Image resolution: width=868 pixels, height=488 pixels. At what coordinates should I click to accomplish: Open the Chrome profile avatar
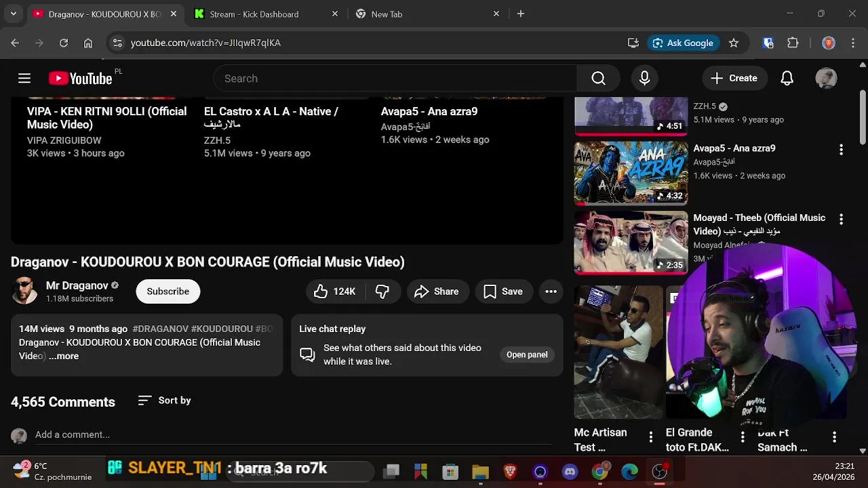(x=828, y=43)
